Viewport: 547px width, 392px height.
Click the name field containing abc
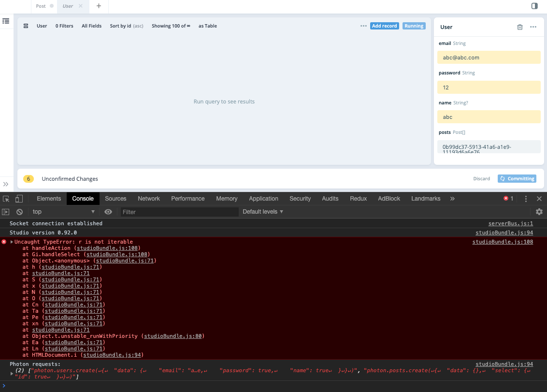coord(489,116)
